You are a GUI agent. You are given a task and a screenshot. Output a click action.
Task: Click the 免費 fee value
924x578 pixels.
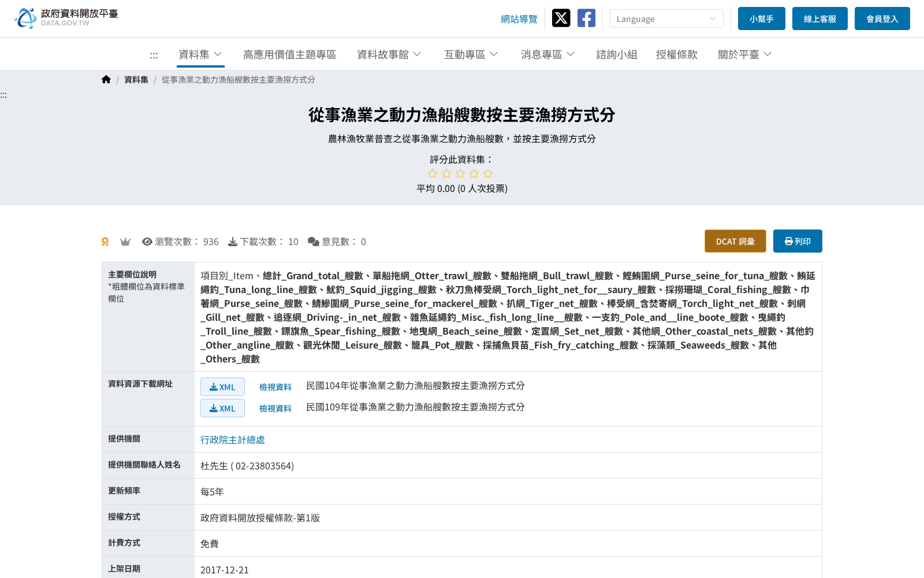(x=210, y=544)
